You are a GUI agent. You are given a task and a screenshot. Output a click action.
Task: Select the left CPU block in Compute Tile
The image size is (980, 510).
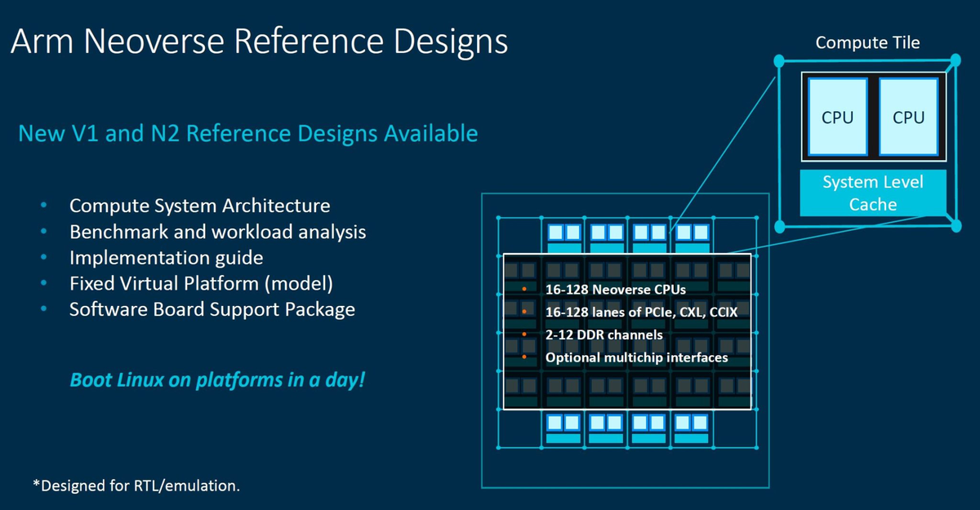click(x=837, y=117)
